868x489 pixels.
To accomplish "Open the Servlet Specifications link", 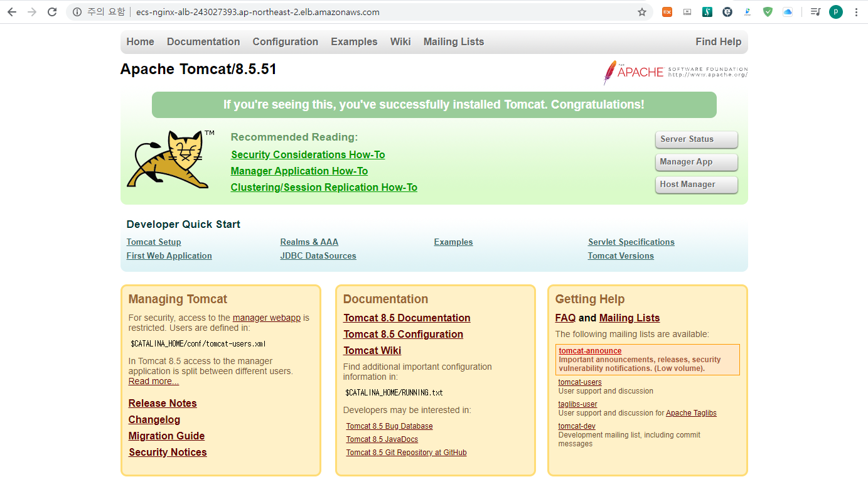I will 631,242.
